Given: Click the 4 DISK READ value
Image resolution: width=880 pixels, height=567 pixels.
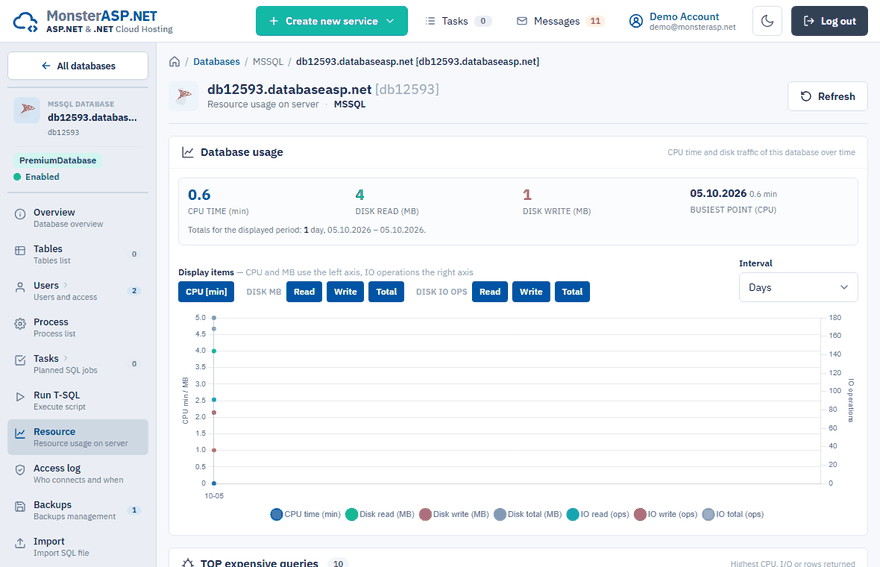Looking at the screenshot, I should click(360, 195).
